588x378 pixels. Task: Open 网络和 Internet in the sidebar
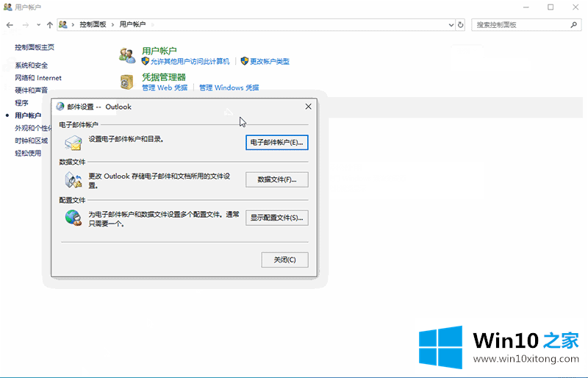click(x=38, y=78)
